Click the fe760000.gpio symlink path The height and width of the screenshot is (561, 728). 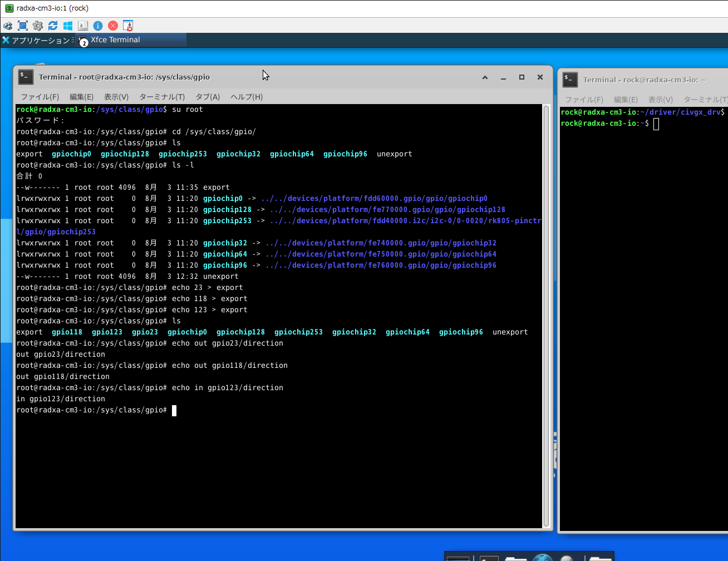pos(381,265)
